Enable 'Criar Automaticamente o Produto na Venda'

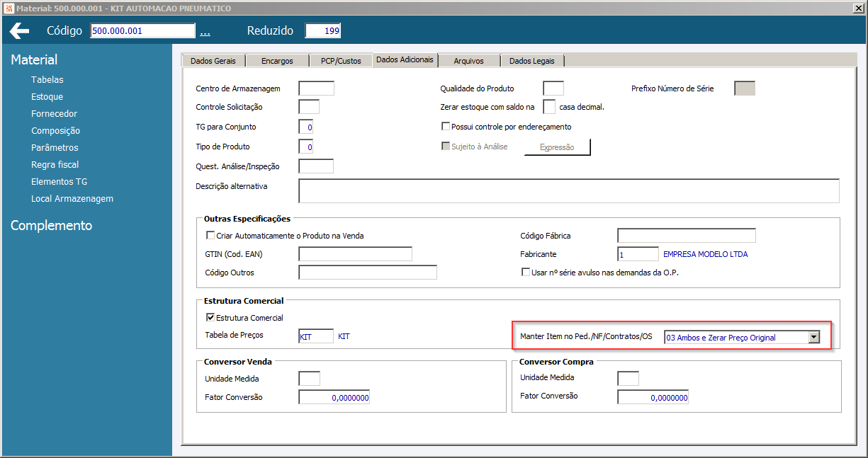click(210, 236)
